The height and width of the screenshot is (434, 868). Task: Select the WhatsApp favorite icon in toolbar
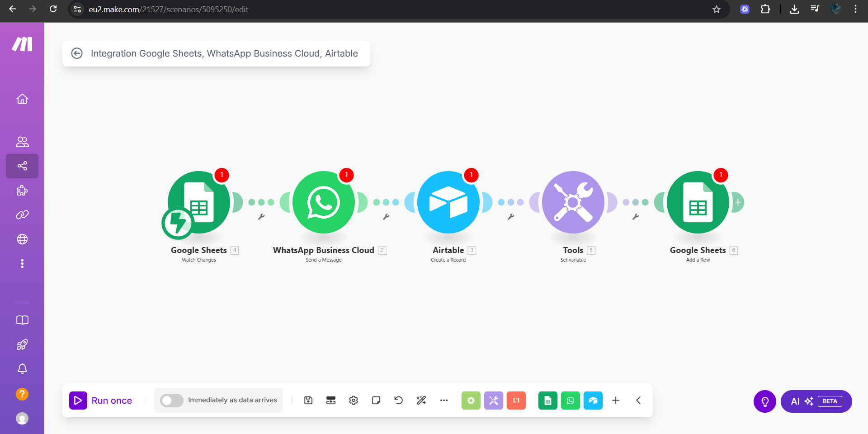coord(571,400)
